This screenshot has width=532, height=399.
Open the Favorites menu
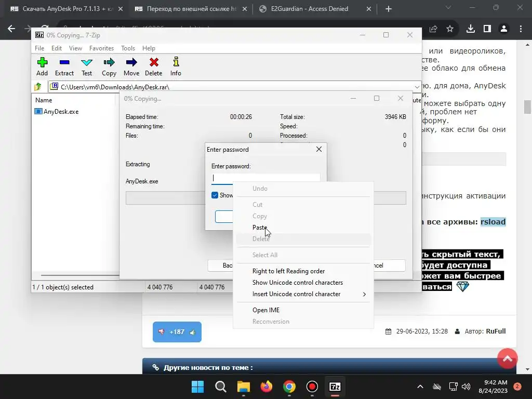(101, 48)
